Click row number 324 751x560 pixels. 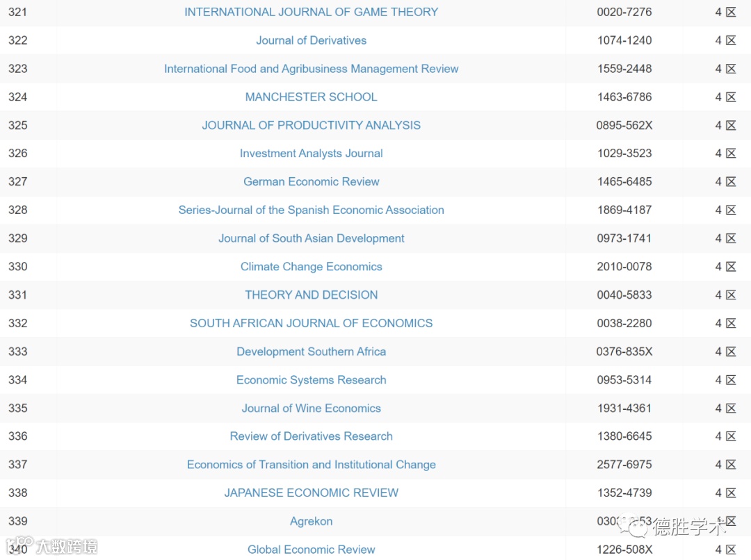click(x=17, y=97)
